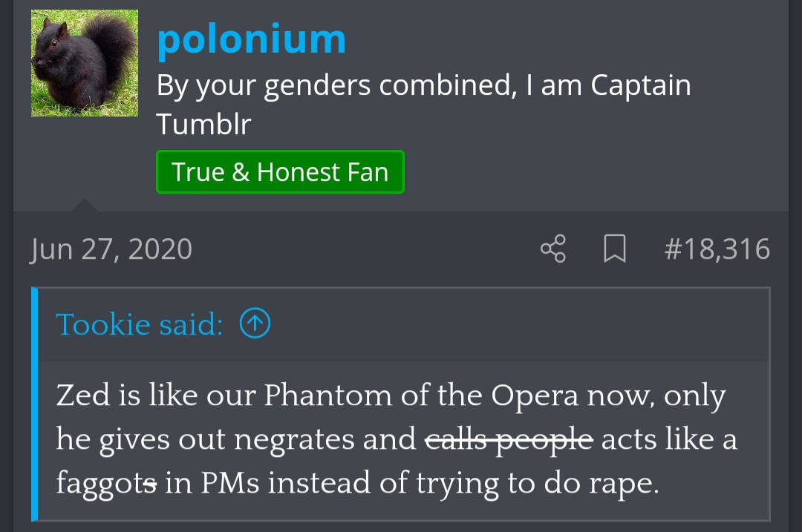
Task: Open polonium's user profile
Action: (x=251, y=39)
